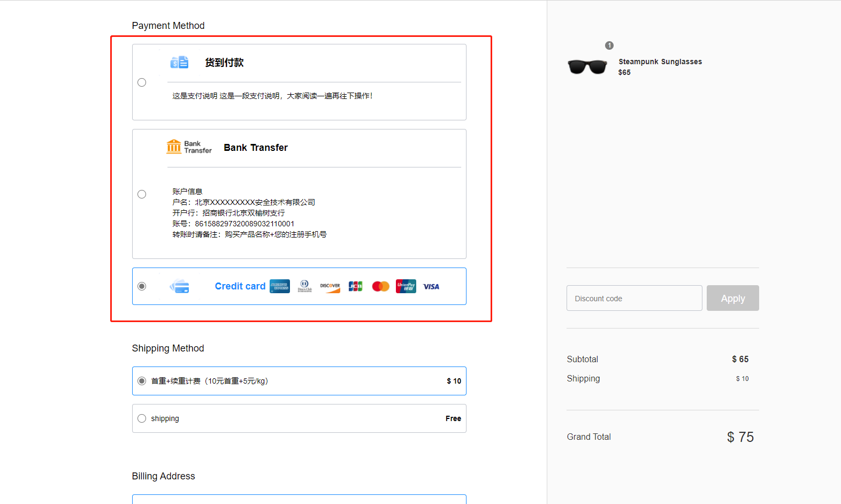Click the UnionPay card logo
This screenshot has height=504, width=841.
(406, 286)
